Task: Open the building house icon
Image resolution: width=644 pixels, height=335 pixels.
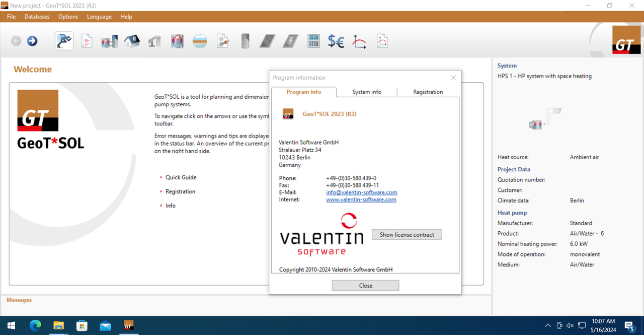Action: [x=132, y=41]
